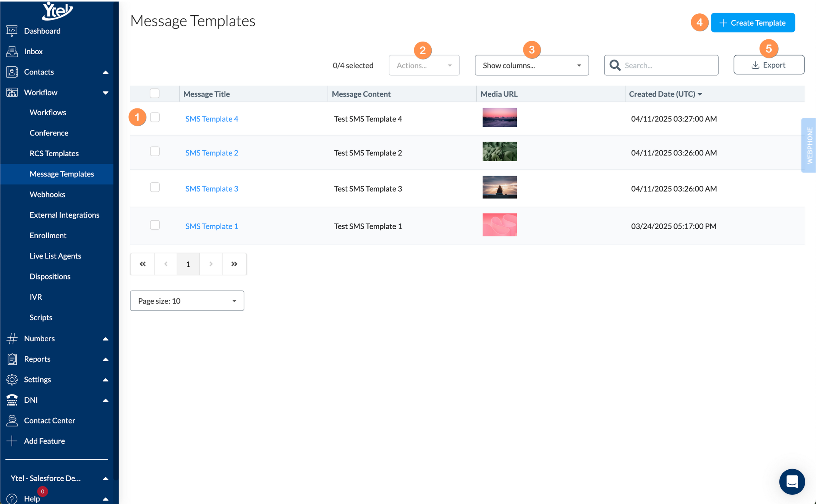
Task: Click the Create Template button
Action: (x=753, y=23)
